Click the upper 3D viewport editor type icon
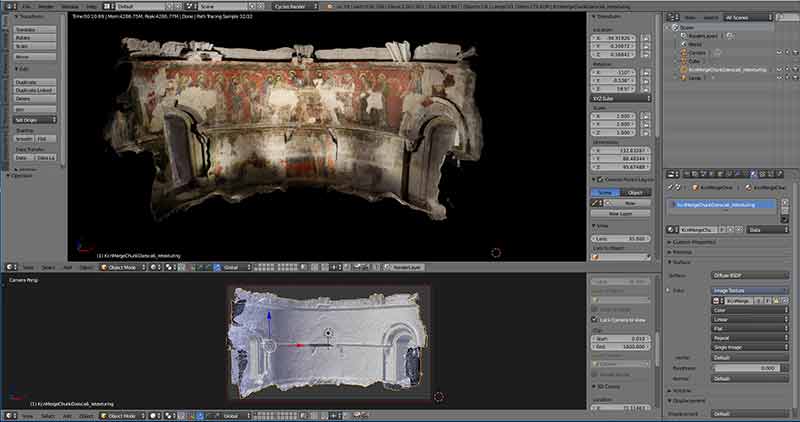800x422 pixels. 10,267
